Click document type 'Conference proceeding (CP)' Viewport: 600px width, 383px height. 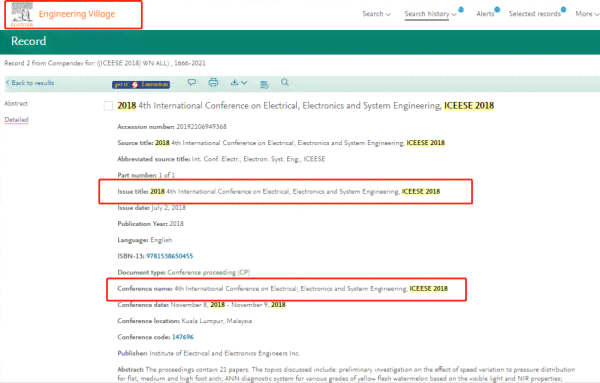[209, 272]
